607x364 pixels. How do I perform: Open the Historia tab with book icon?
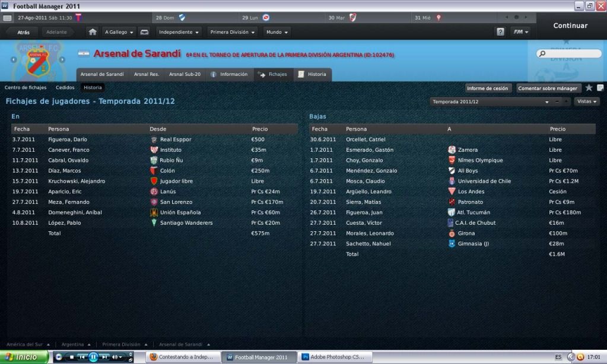pos(313,74)
